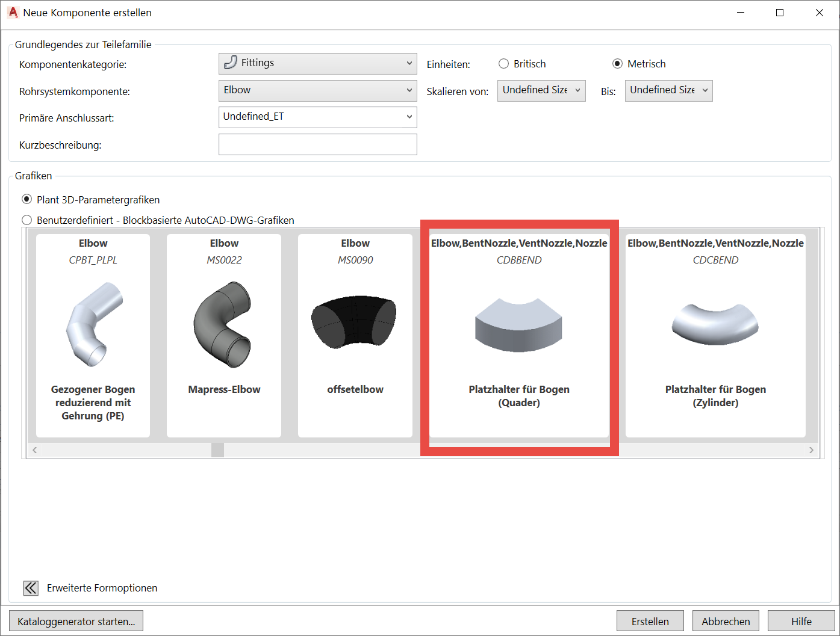Click the right scroll arrow of the template list

click(x=811, y=449)
